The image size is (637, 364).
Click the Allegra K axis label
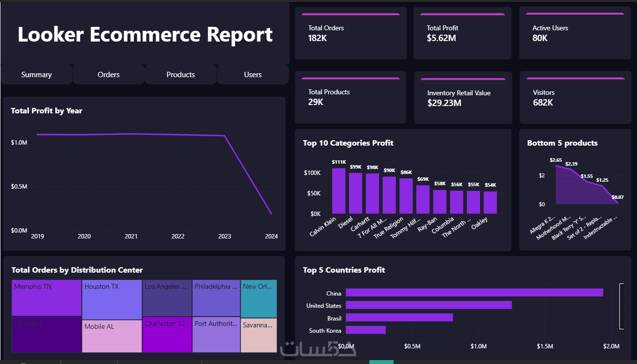542,225
